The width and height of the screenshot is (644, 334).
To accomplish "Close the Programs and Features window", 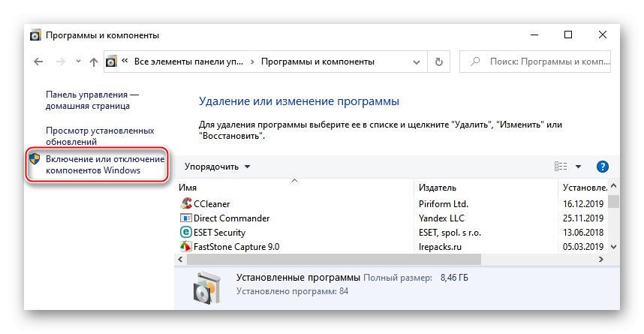I will point(602,35).
